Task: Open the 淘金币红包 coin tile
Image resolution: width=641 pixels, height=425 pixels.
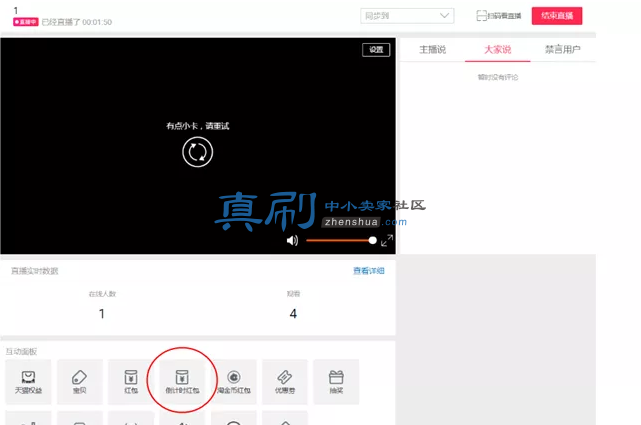Action: pos(234,382)
